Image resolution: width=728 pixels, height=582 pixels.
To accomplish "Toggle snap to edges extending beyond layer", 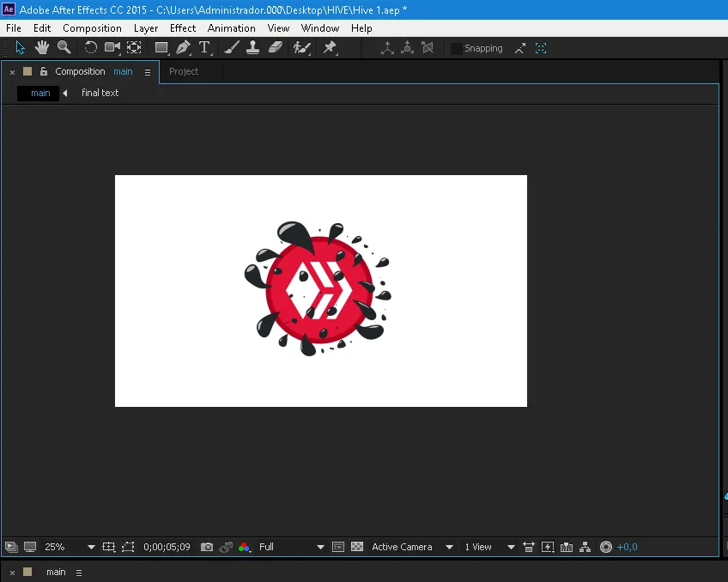I will pyautogui.click(x=520, y=48).
